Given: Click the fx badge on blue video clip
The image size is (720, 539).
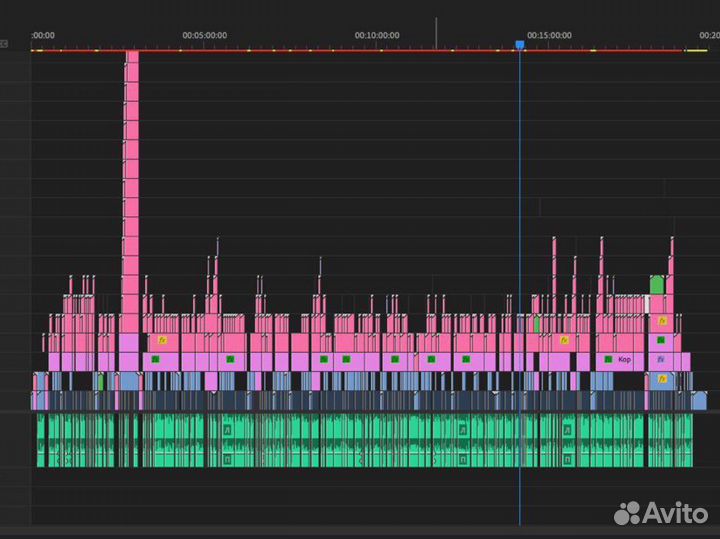Looking at the screenshot, I should 660,380.
